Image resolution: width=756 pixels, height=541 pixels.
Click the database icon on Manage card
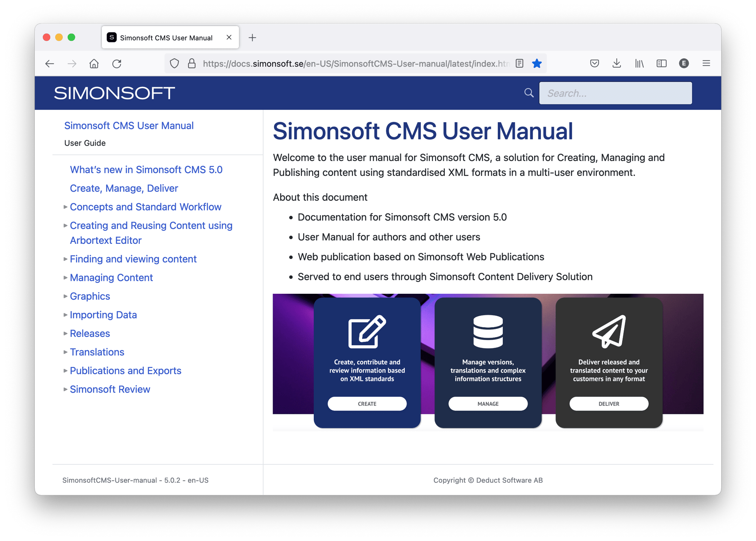tap(488, 331)
